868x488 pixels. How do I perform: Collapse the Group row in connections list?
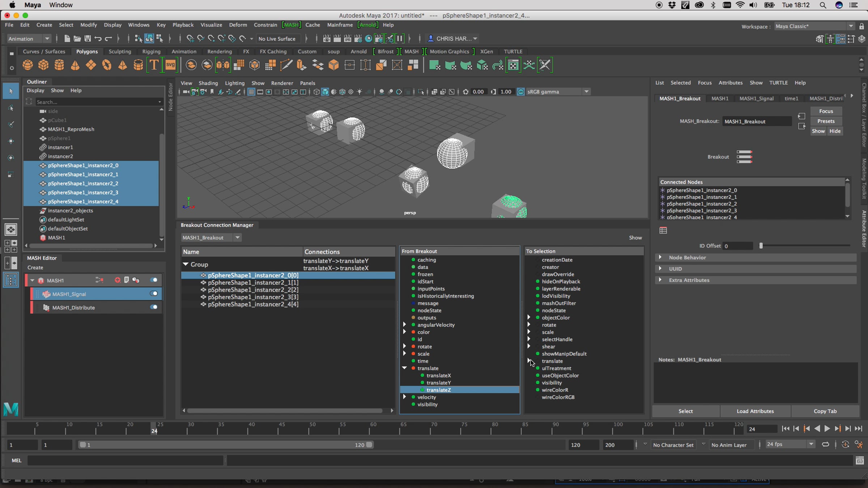tap(186, 264)
